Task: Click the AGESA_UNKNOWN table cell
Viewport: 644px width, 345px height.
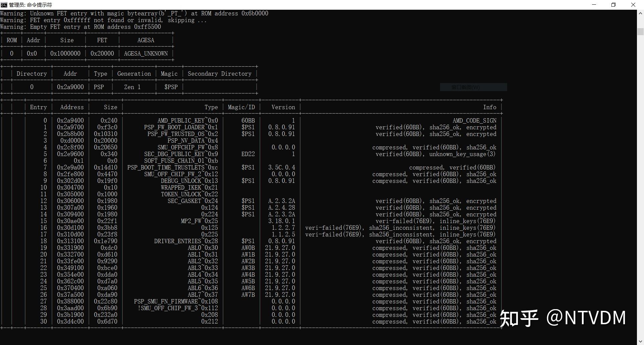Action: pos(146,53)
